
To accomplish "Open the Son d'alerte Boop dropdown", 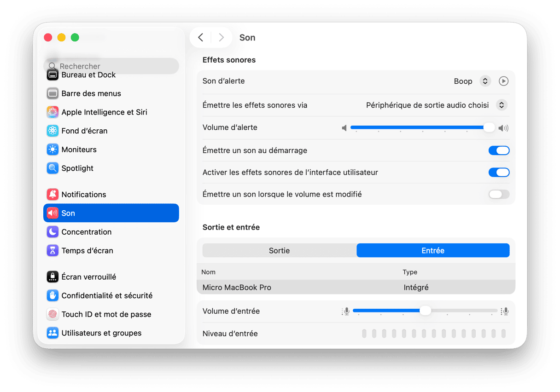I will coord(485,81).
